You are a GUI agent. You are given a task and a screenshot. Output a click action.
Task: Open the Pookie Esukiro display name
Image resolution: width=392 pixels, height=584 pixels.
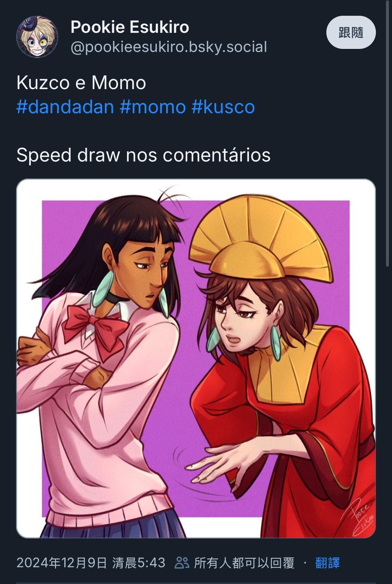[130, 27]
